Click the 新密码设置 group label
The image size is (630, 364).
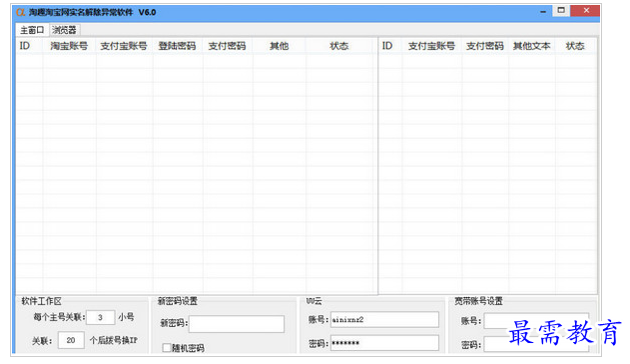coord(178,301)
